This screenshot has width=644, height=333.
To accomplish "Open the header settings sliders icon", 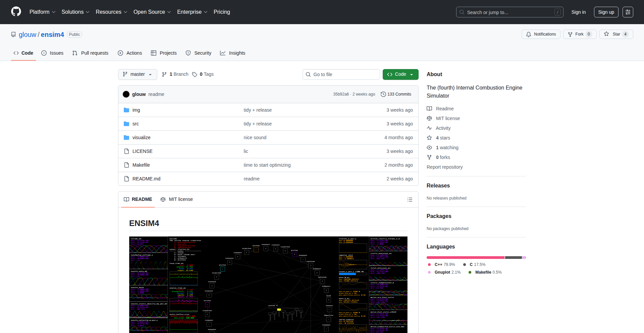I will click(628, 12).
